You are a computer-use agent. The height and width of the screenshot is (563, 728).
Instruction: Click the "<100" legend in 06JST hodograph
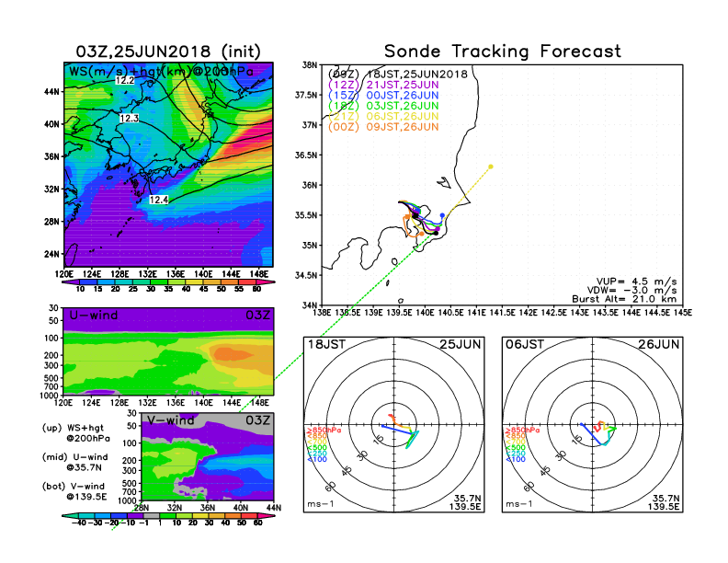(x=516, y=459)
